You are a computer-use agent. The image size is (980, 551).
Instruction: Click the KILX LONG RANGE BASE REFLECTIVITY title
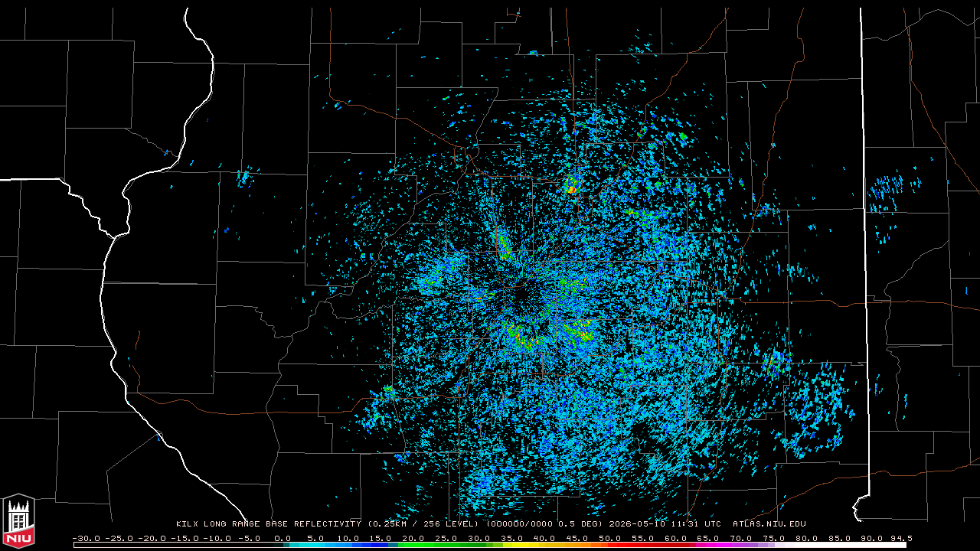[x=268, y=524]
